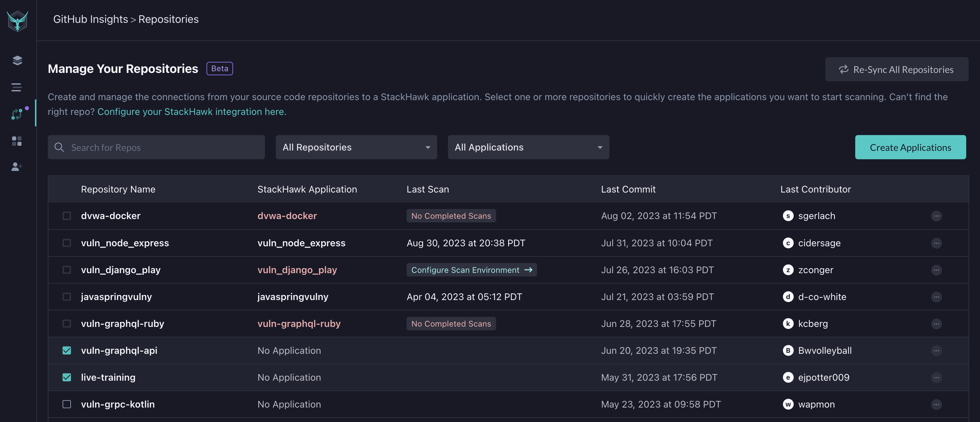Viewport: 980px width, 422px height.
Task: Click 'Apr 04, 2023 at 05:12 PDT' scan date
Action: click(464, 297)
